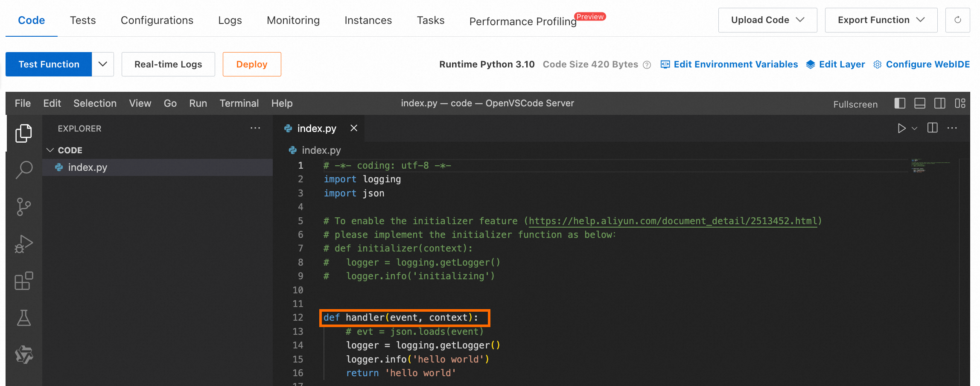Open the Terminal menu
Screen dimensions: 980x386
point(239,103)
